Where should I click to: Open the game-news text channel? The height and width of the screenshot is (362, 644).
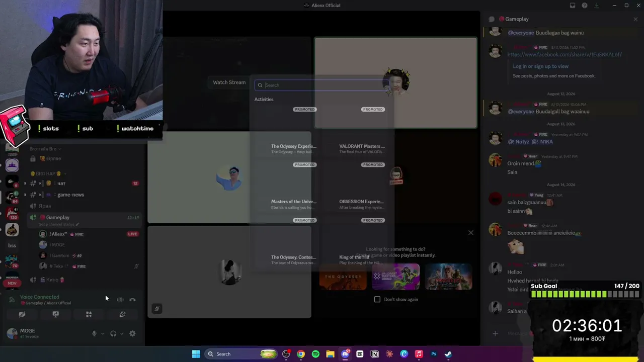(84, 195)
